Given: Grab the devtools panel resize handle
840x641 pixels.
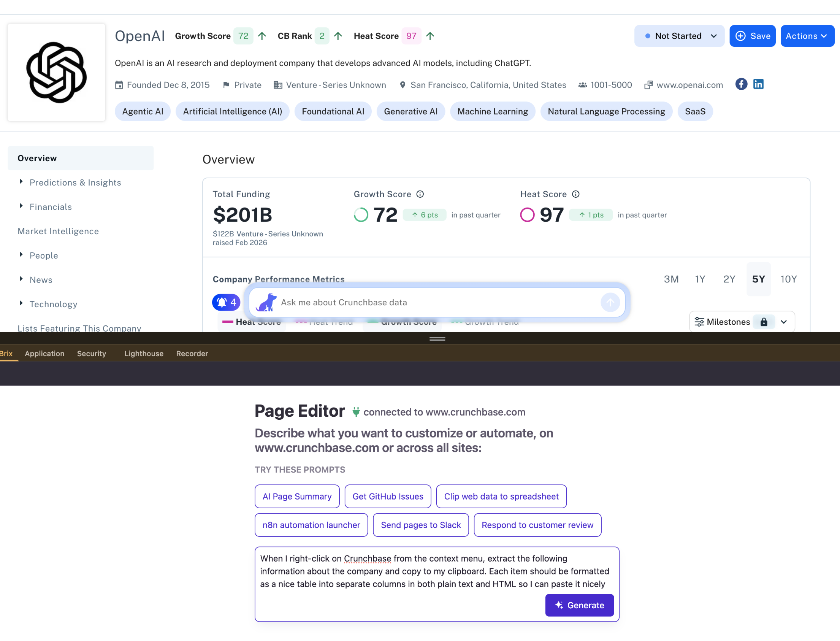Looking at the screenshot, I should [x=437, y=339].
